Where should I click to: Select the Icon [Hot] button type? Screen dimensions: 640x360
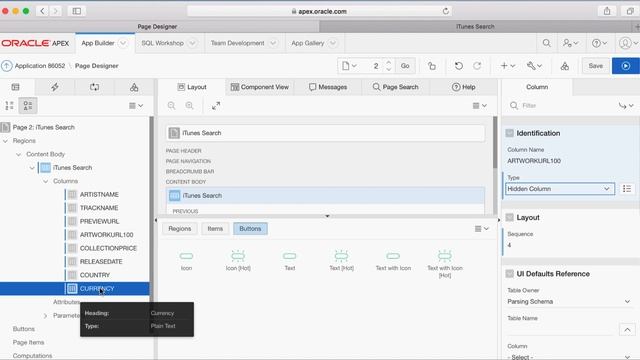coord(238,261)
